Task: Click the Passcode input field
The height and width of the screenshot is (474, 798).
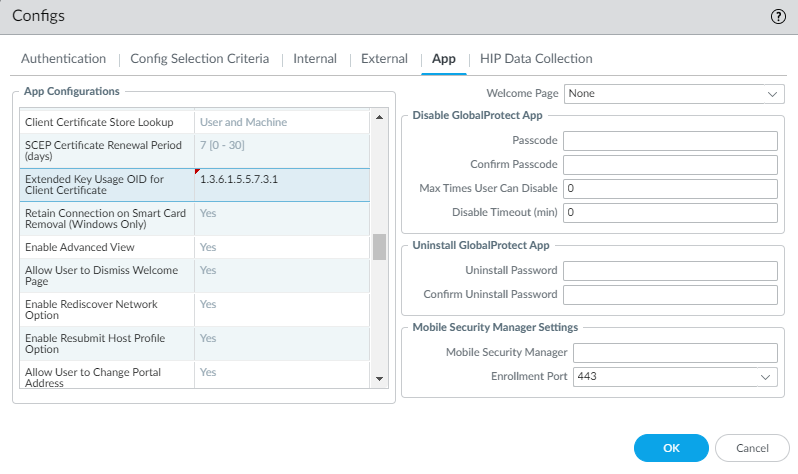Action: 670,141
